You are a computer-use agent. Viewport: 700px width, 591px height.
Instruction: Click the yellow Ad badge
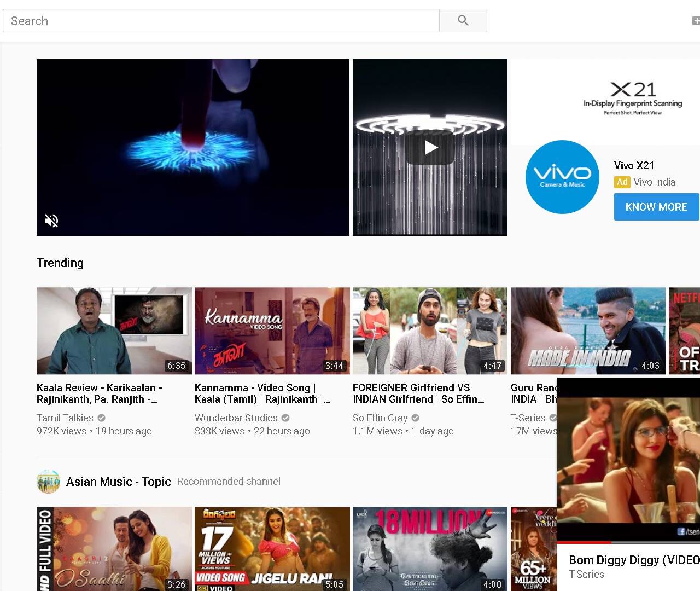622,182
